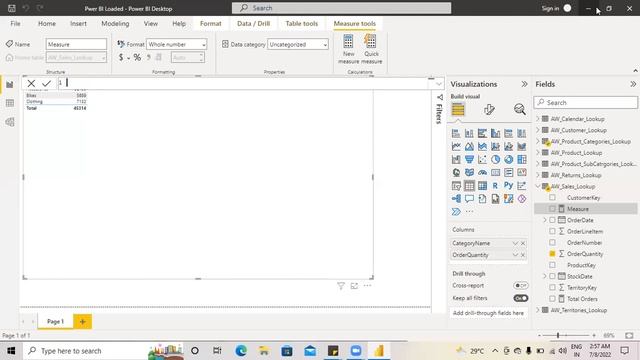Screen dimensions: 640x360
Task: Collapse the Fields pane
Action: tap(633, 84)
